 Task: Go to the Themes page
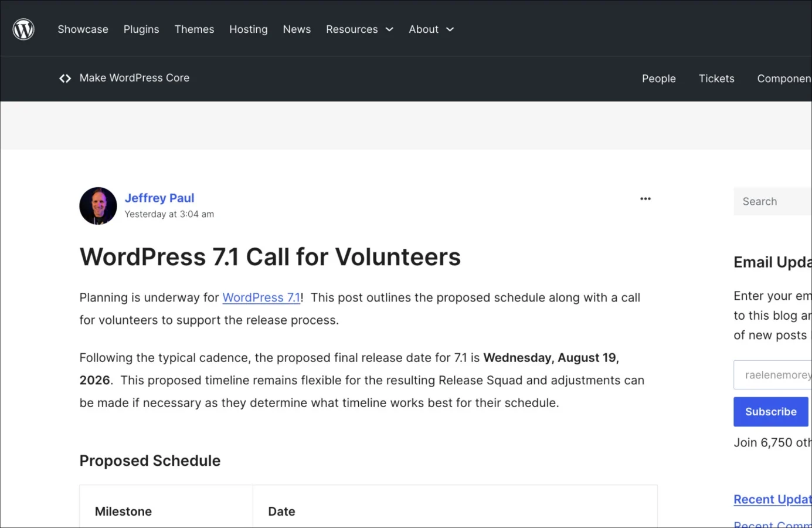coord(194,29)
